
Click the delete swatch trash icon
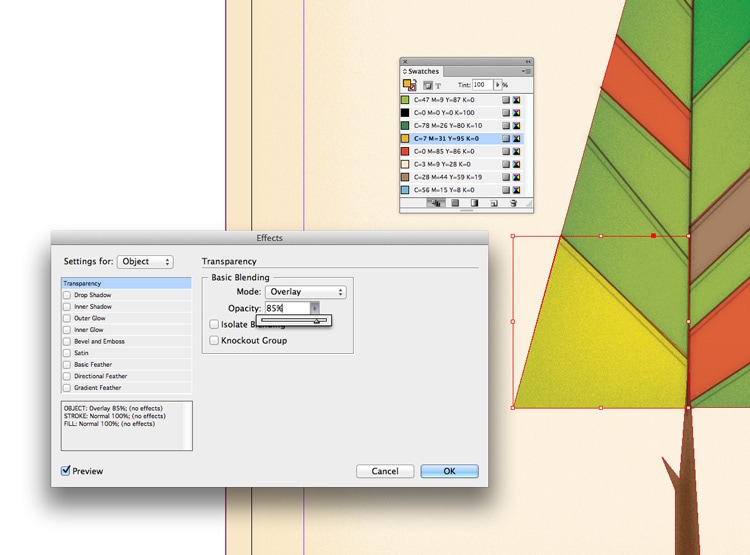click(514, 203)
